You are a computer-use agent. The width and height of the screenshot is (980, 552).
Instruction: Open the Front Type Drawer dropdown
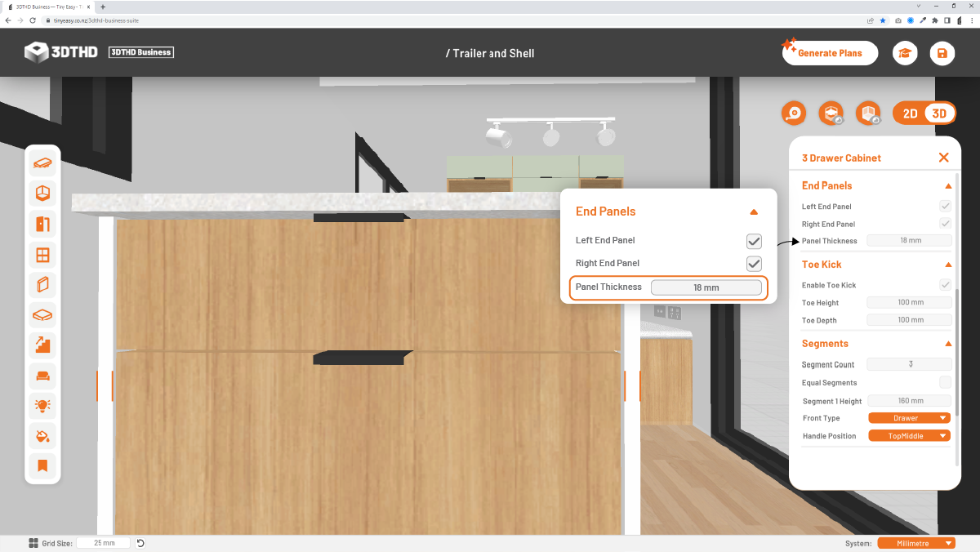point(910,418)
